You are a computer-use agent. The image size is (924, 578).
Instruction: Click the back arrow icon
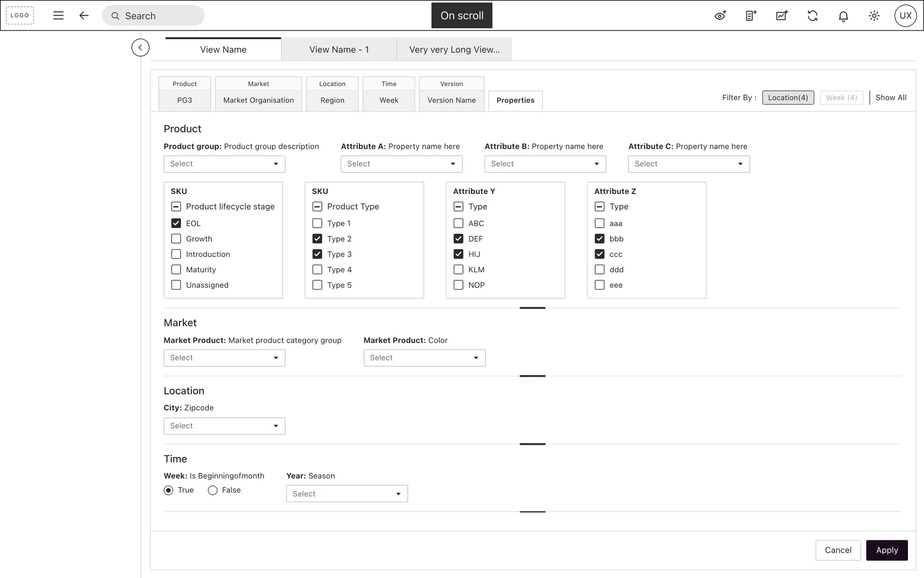tap(84, 15)
